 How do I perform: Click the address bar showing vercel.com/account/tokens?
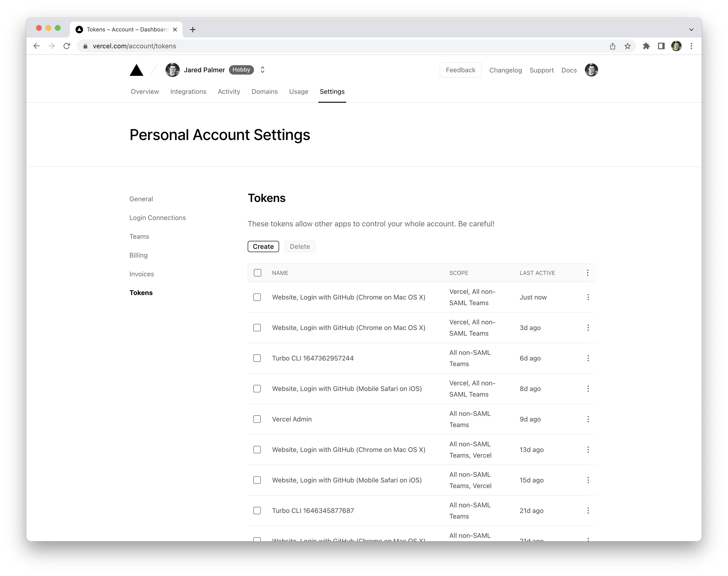pyautogui.click(x=134, y=46)
